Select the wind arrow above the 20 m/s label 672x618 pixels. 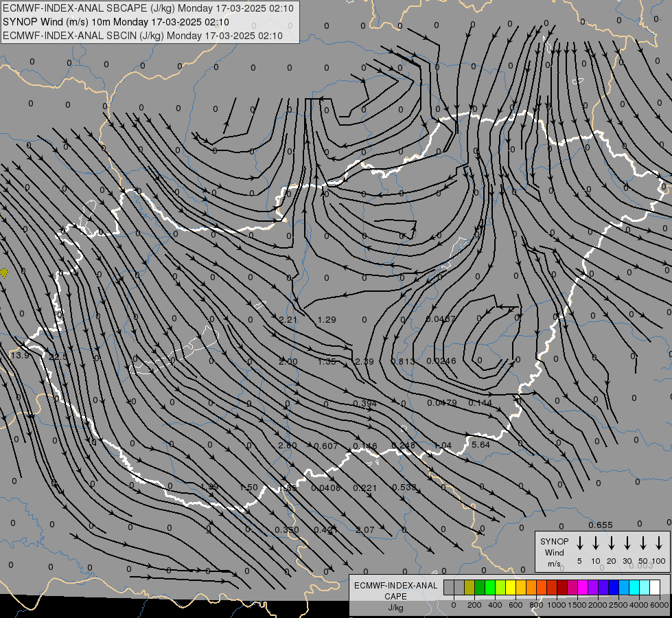coord(612,543)
